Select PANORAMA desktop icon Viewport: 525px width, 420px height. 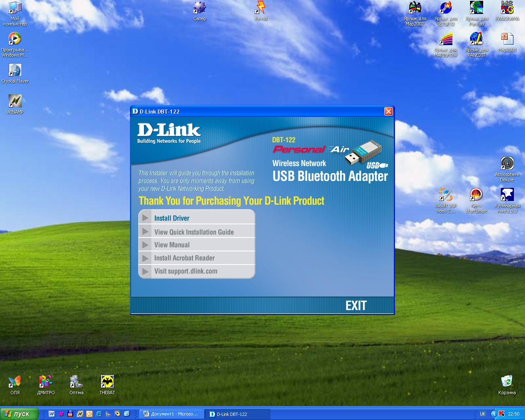tap(507, 11)
